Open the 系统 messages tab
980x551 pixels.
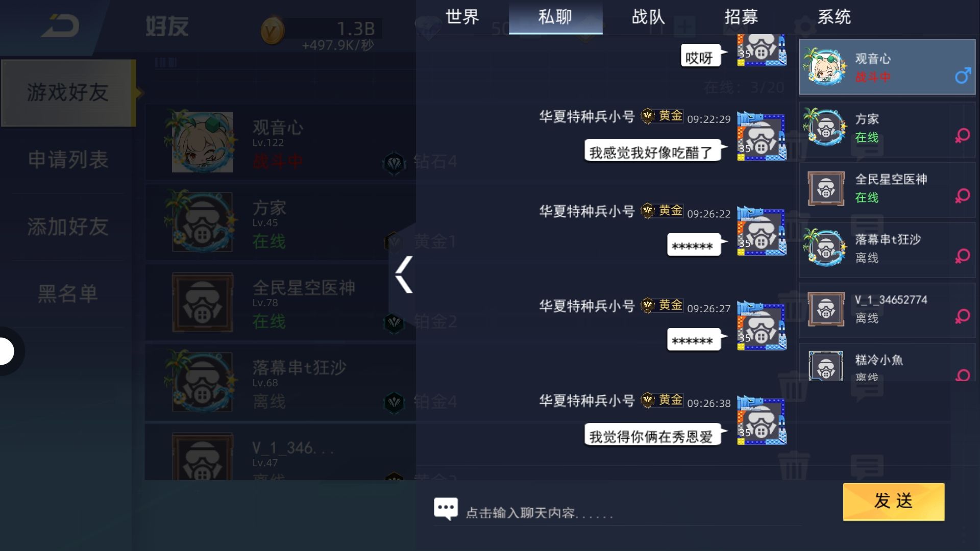click(834, 17)
